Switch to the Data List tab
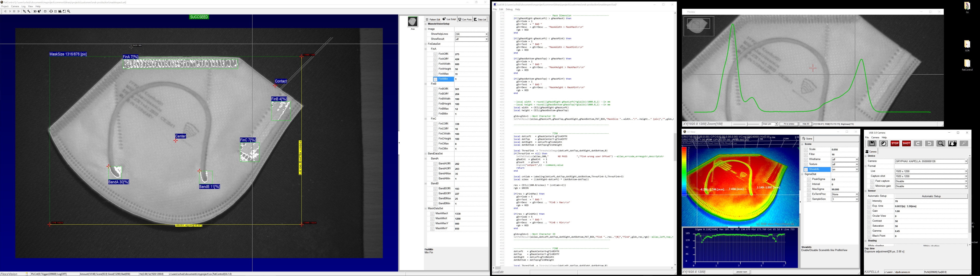This screenshot has width=980, height=276. [480, 19]
